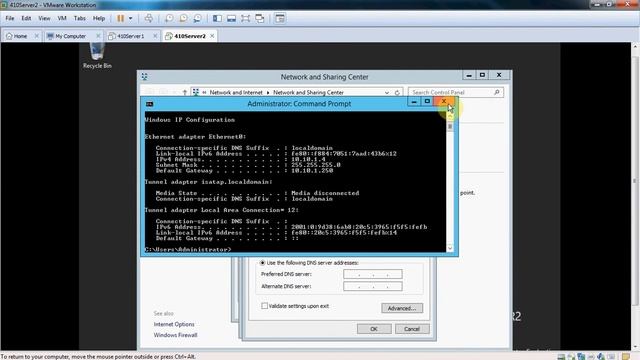Click the Network and Sharing Center window icon
This screenshot has width=640, height=360.
coord(144,76)
